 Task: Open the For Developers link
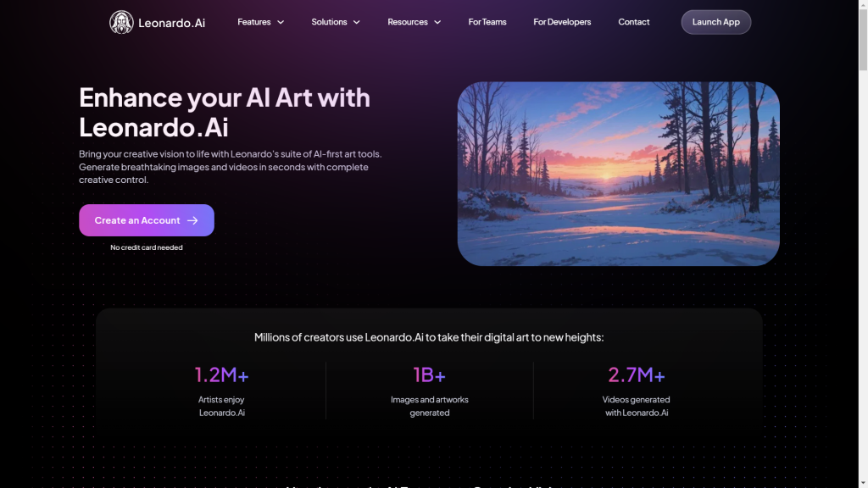[x=562, y=22]
